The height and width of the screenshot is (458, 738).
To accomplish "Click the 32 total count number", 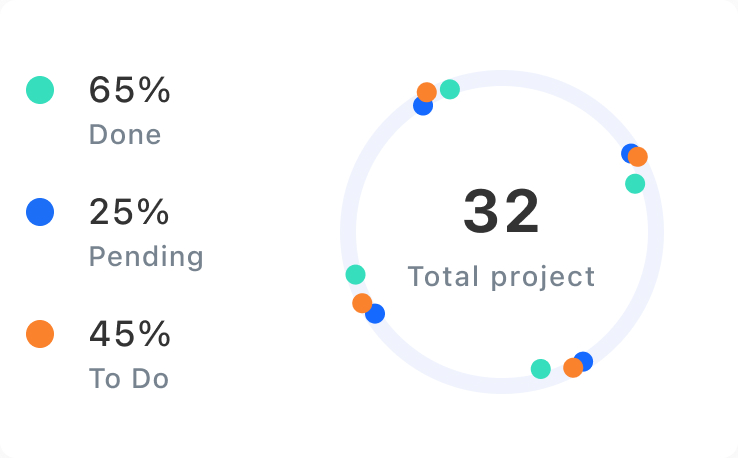I will tap(501, 212).
